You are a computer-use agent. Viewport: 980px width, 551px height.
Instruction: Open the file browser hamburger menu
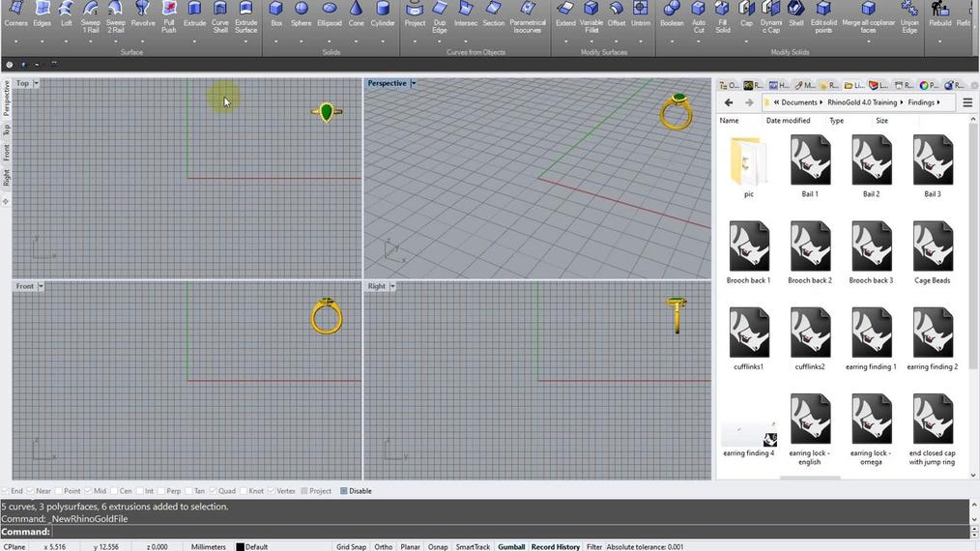[x=967, y=102]
